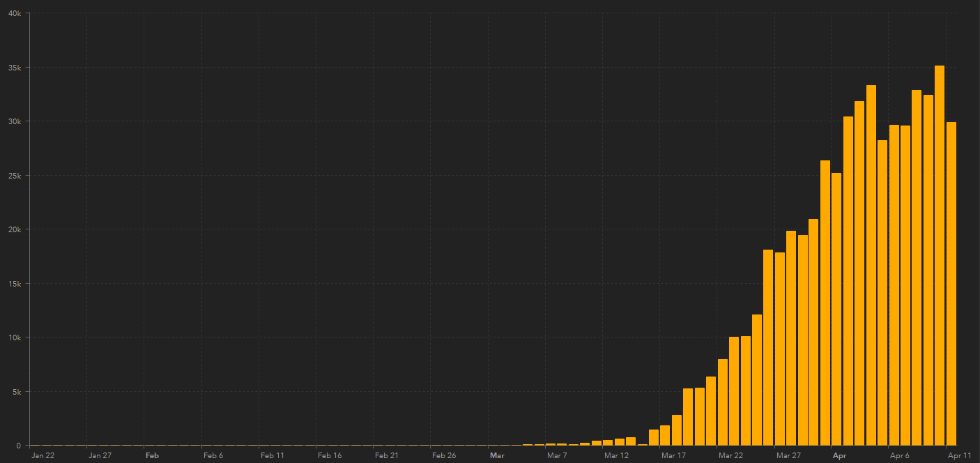Click the Apr 11 date label
Image resolution: width=980 pixels, height=463 pixels.
(959, 455)
